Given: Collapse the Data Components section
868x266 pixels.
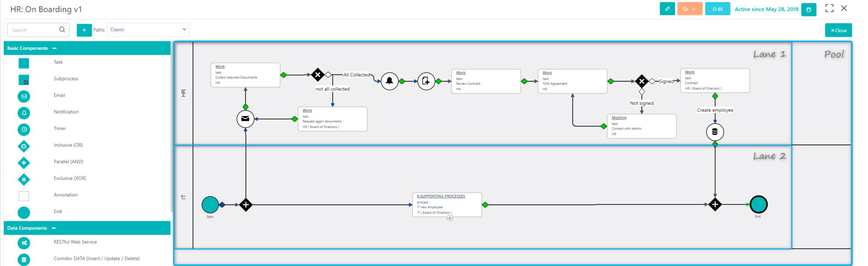Looking at the screenshot, I should pyautogui.click(x=54, y=228).
